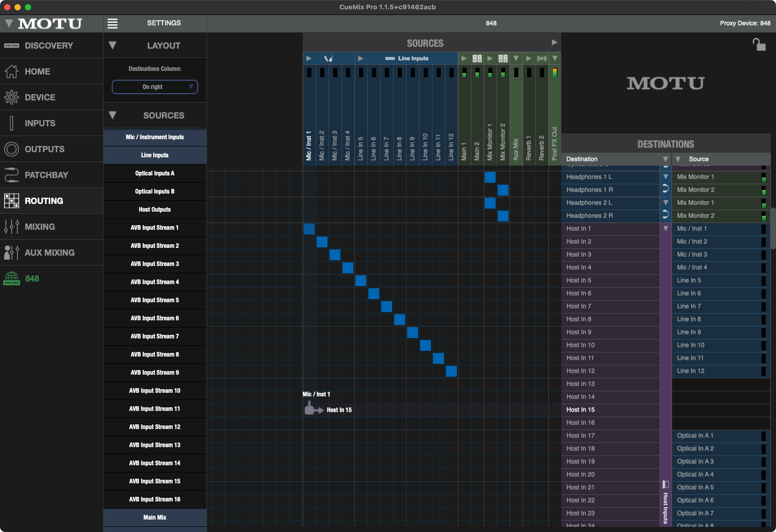Open the Discovery page icon
776x532 pixels.
tap(11, 46)
